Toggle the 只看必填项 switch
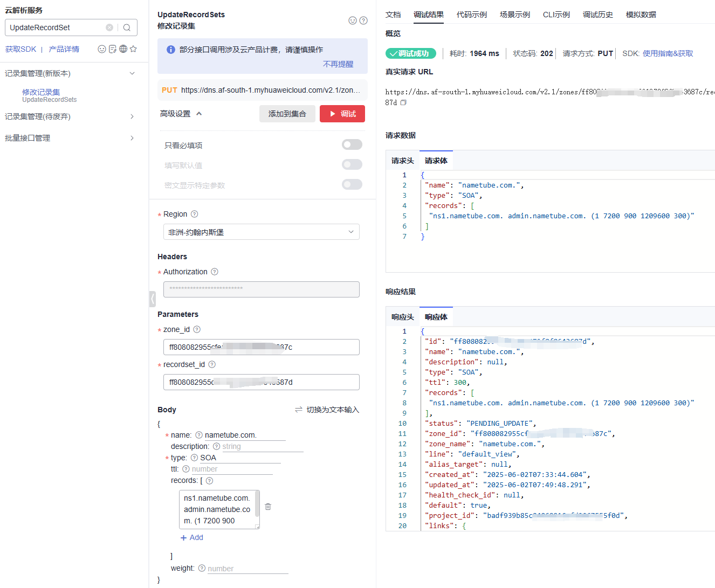The image size is (715, 588). pos(352,144)
